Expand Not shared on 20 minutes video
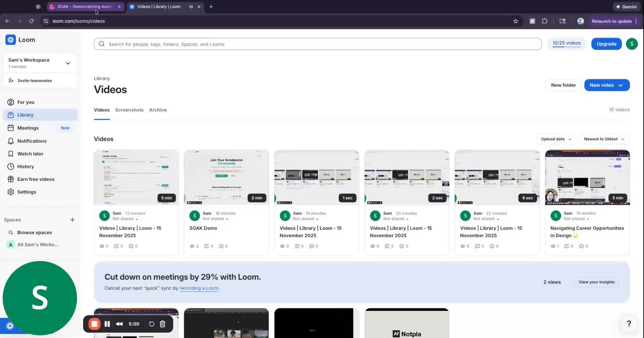 click(396, 219)
